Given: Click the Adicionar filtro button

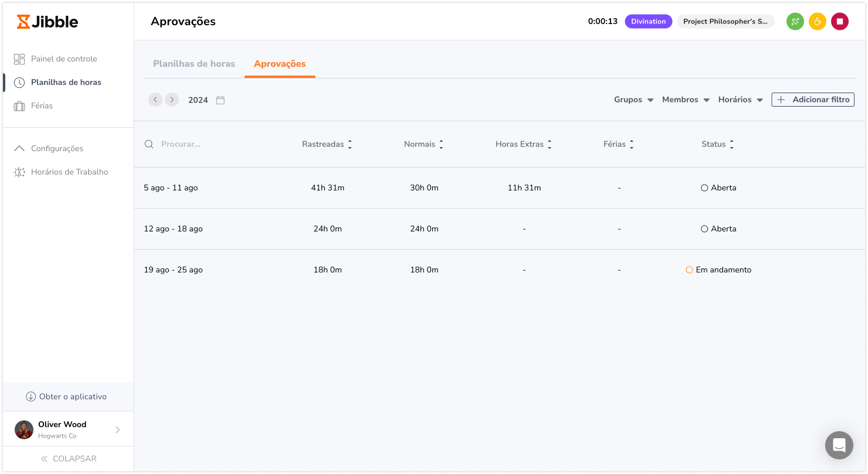Looking at the screenshot, I should 812,100.
